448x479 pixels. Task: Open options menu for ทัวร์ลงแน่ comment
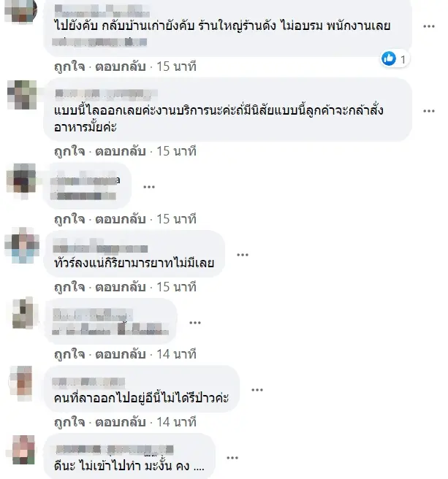(x=243, y=255)
